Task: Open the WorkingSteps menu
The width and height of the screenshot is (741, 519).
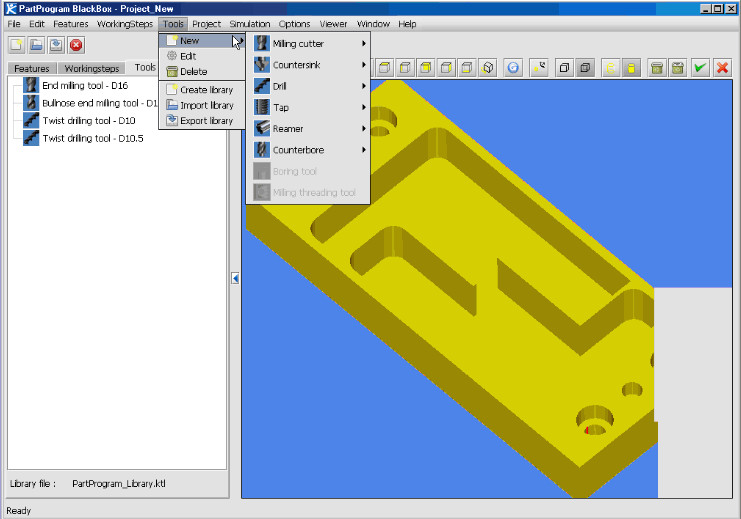Action: coord(125,24)
